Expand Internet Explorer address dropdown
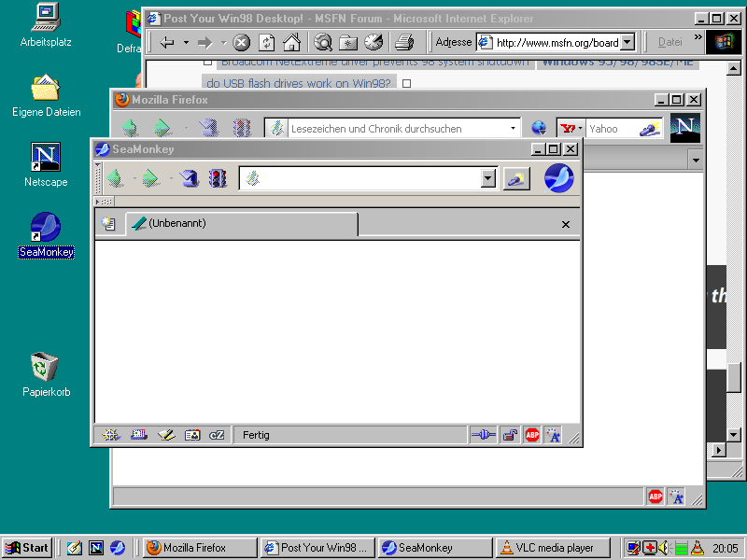This screenshot has height=560, width=747. point(627,42)
